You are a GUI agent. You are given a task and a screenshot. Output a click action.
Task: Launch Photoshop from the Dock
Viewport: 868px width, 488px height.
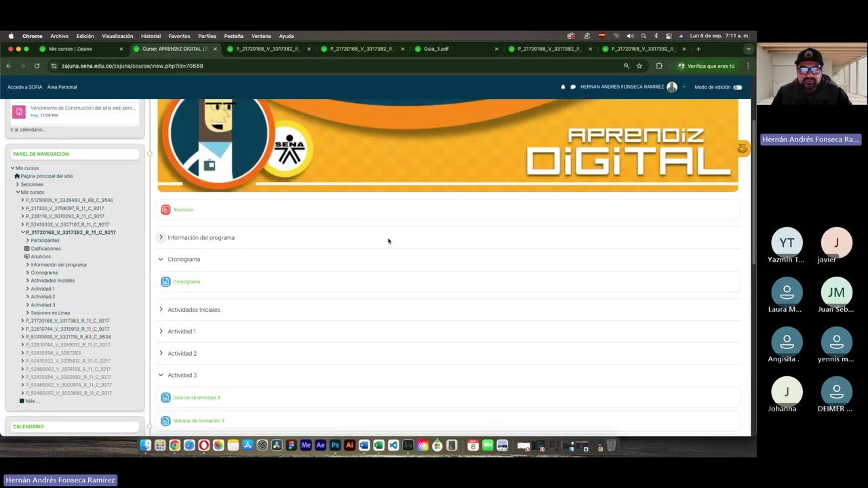tap(335, 445)
